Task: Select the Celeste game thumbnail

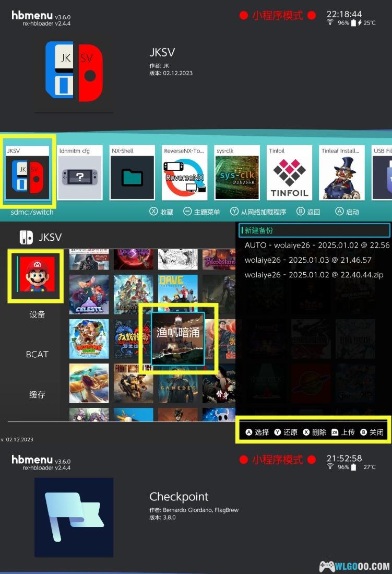Action: pos(89,295)
